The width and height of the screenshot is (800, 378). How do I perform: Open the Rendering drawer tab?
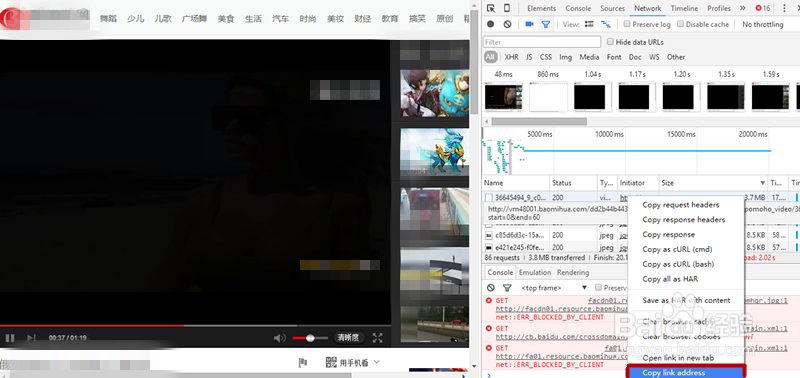tap(572, 272)
